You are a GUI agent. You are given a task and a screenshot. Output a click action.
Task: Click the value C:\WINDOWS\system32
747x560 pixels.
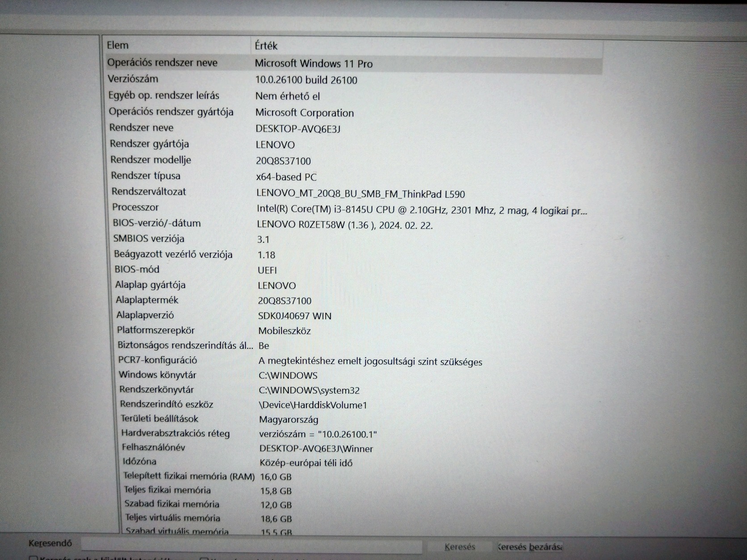coord(309,390)
